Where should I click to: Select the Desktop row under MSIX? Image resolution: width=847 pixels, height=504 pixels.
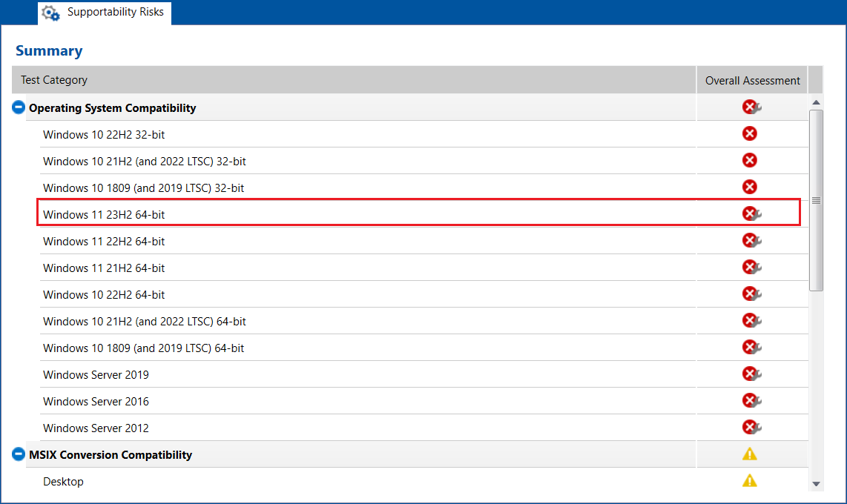tap(424, 481)
